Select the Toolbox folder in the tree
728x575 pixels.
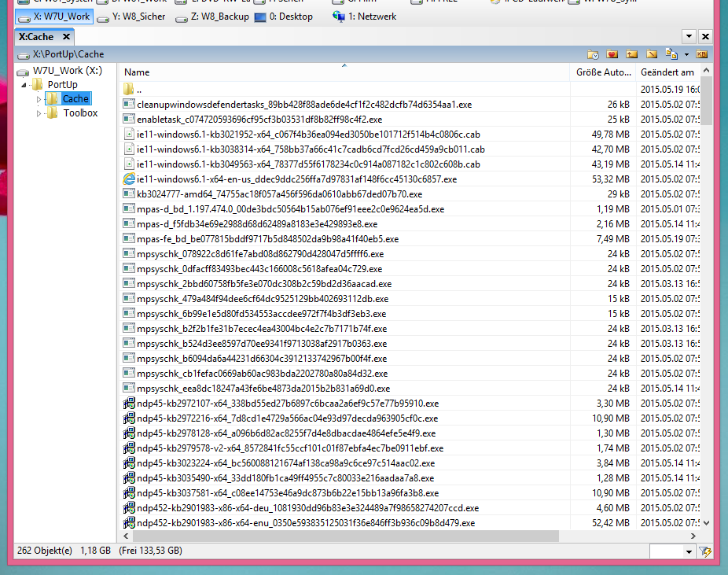[x=80, y=112]
